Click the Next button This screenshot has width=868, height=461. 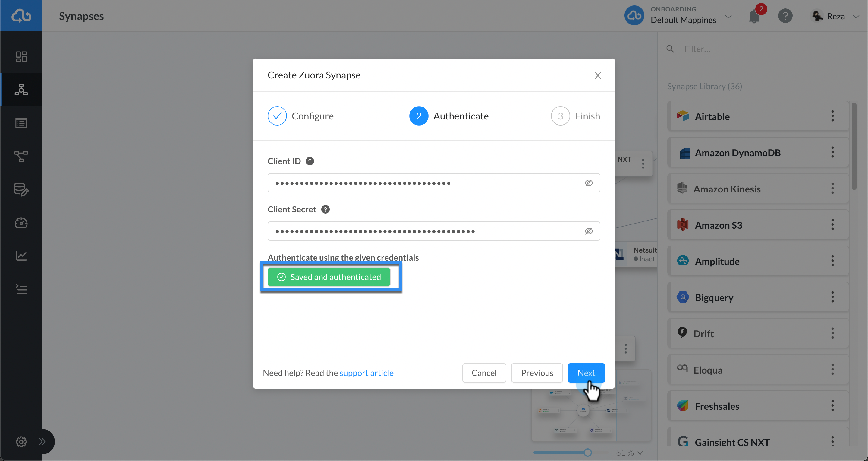(x=586, y=373)
